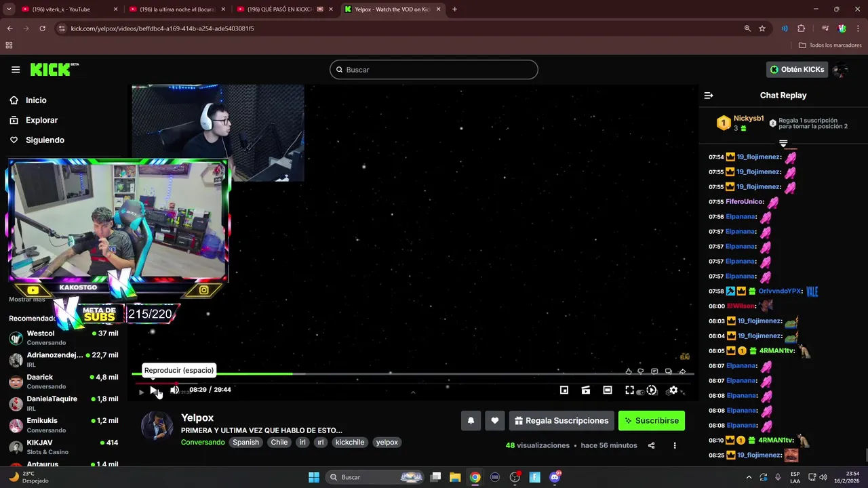Open Todos los marcadores folder
868x488 pixels.
coord(830,45)
